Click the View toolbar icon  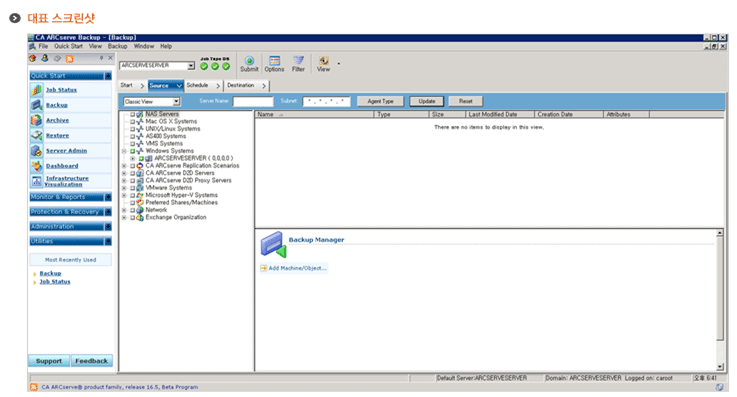323,61
